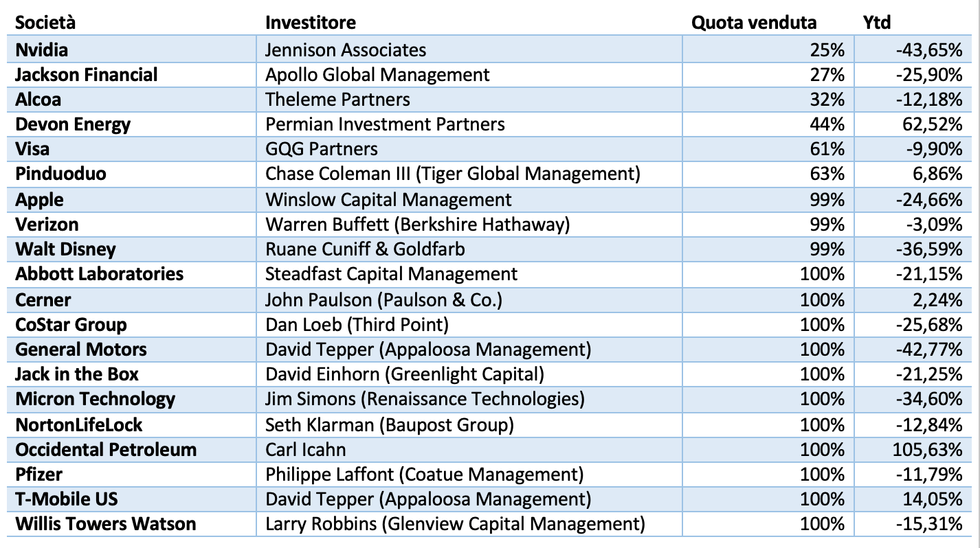
Task: Select Warren Buffett (Berkshire Hathaway) cell
Action: point(418,225)
